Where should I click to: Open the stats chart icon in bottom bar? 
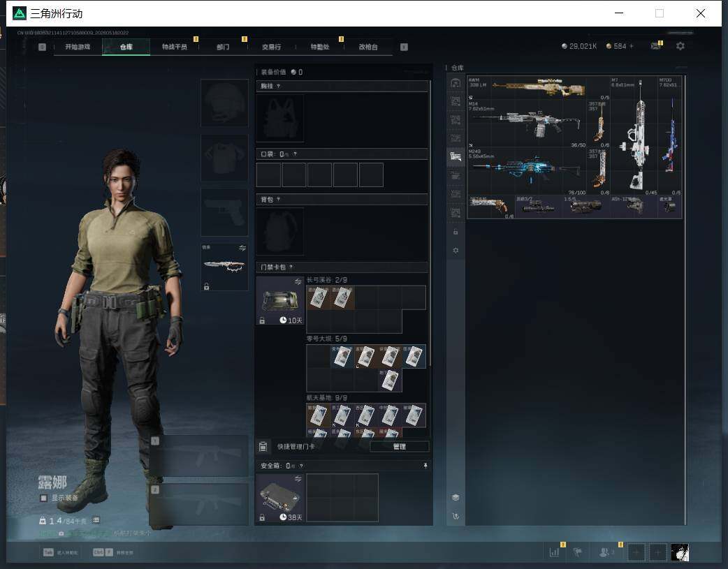[x=554, y=552]
